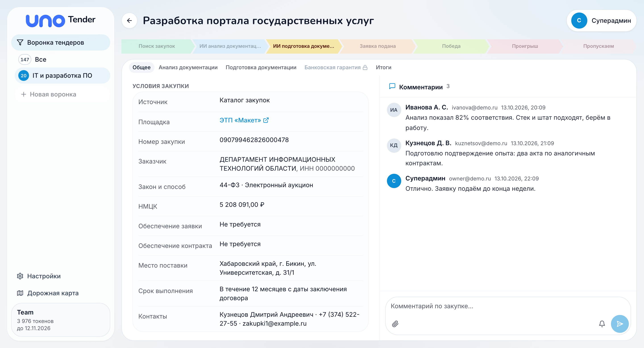
Task: Select the Пропускаем stage
Action: pyautogui.click(x=598, y=46)
